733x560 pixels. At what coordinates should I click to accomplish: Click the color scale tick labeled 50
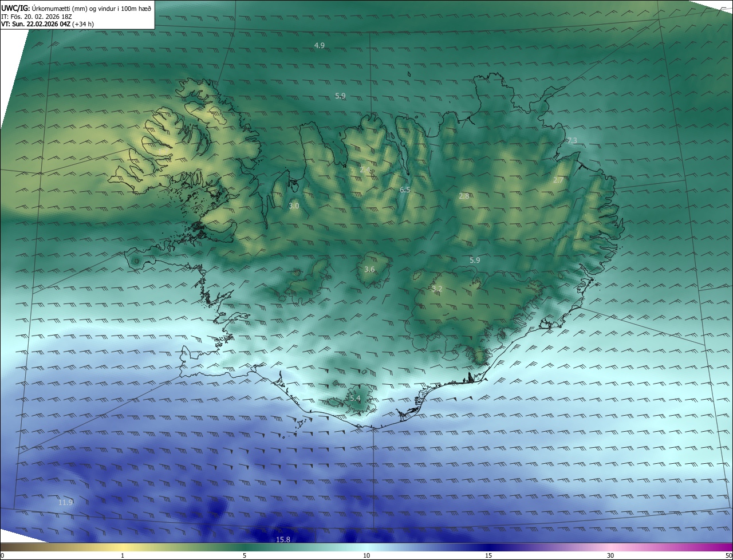[728, 555]
